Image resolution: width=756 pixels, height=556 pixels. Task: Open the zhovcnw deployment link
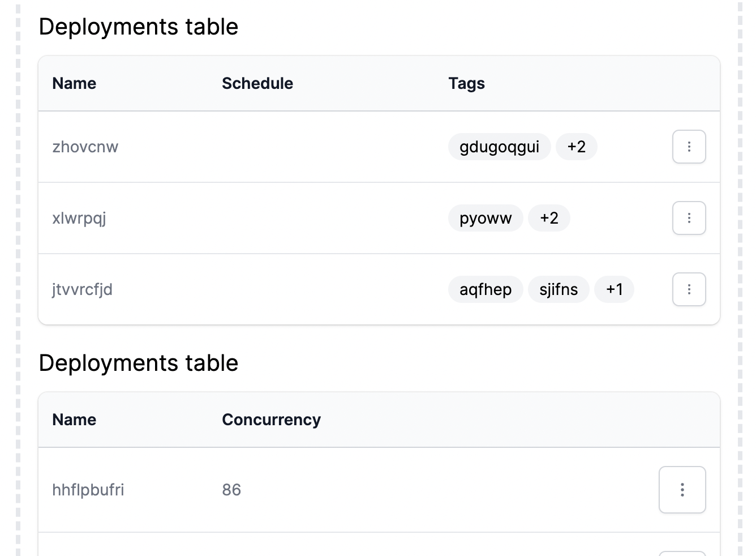tap(85, 147)
